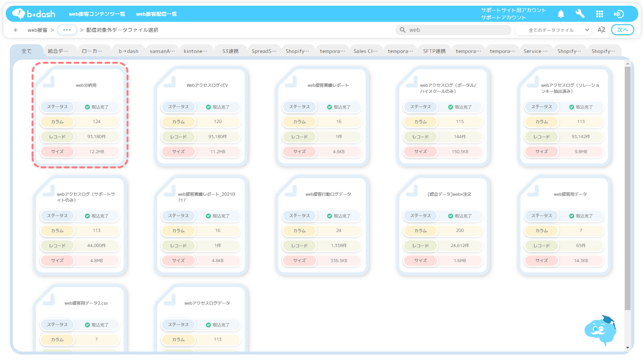
Task: Click the 次へ button
Action: click(622, 30)
